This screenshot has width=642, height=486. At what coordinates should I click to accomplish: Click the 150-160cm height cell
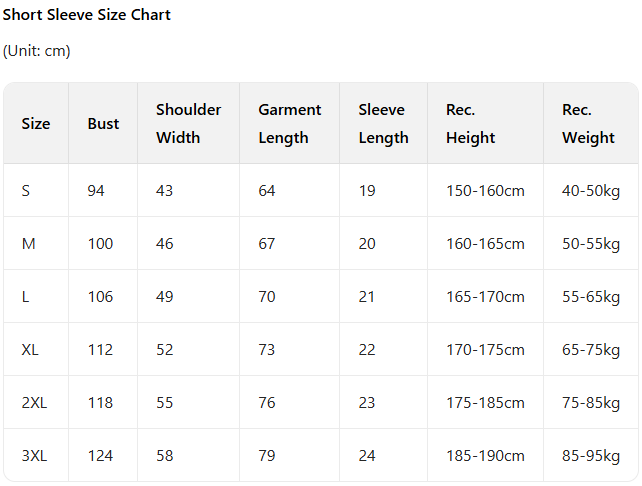(485, 191)
